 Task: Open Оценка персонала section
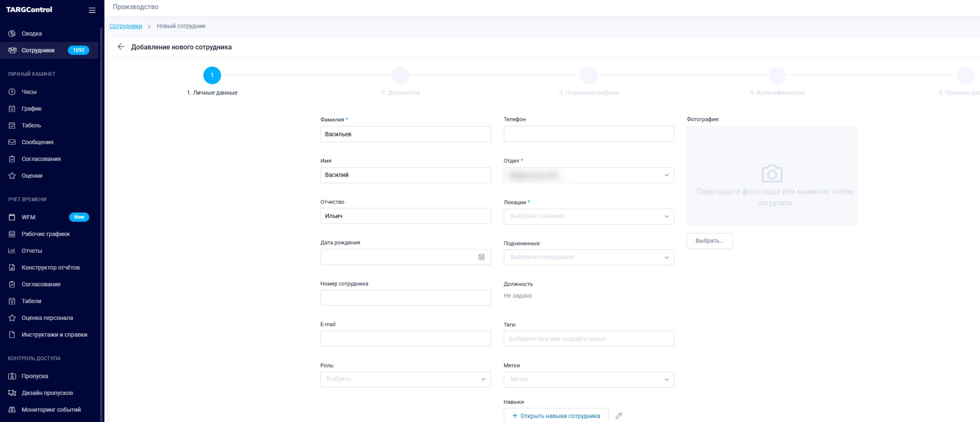point(47,318)
